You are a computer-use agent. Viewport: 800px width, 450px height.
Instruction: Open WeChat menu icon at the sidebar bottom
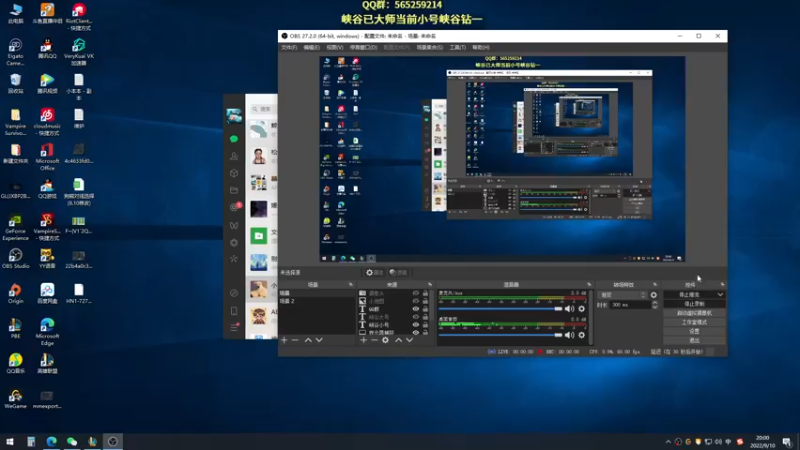coord(234,327)
